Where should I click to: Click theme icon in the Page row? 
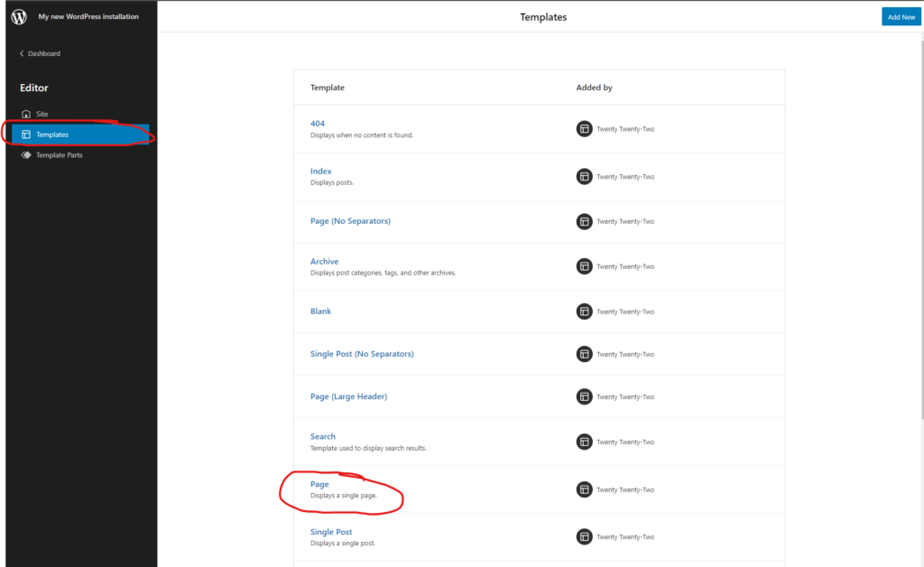pyautogui.click(x=584, y=489)
